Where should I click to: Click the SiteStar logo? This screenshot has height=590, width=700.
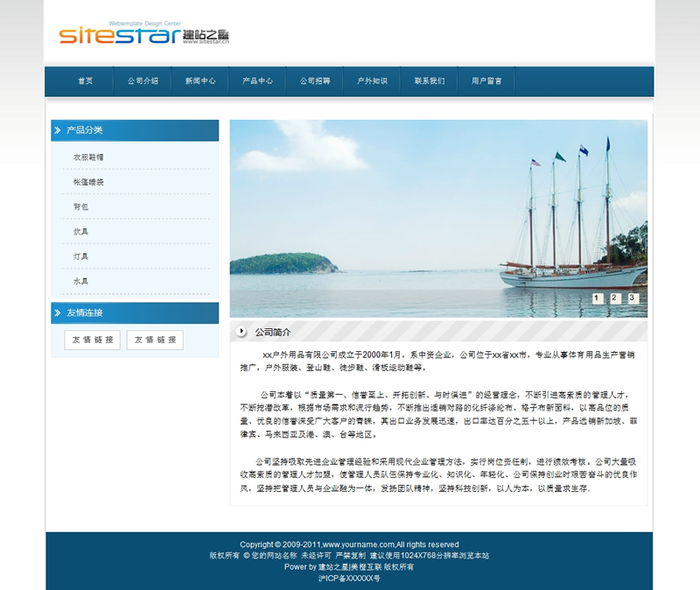pos(143,34)
